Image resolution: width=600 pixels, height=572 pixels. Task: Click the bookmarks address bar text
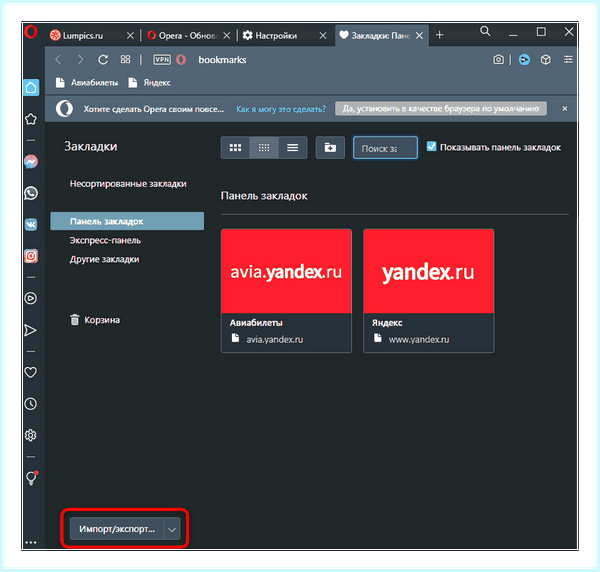coord(222,60)
